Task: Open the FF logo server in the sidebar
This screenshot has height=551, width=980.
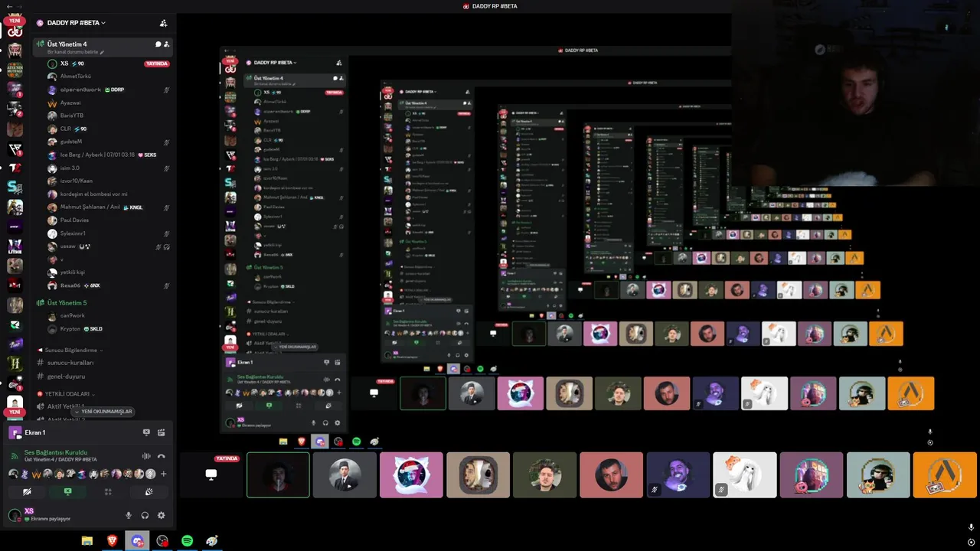Action: click(x=15, y=148)
